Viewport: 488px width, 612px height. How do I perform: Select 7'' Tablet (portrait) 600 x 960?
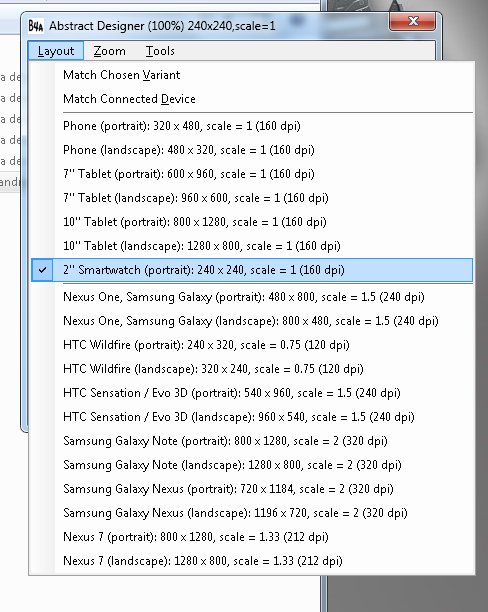click(x=252, y=174)
